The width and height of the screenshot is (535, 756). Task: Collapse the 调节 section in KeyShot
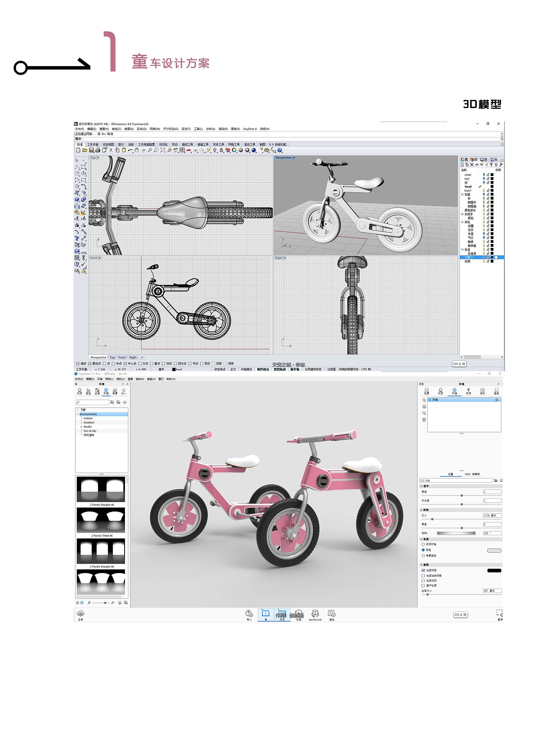tap(422, 486)
